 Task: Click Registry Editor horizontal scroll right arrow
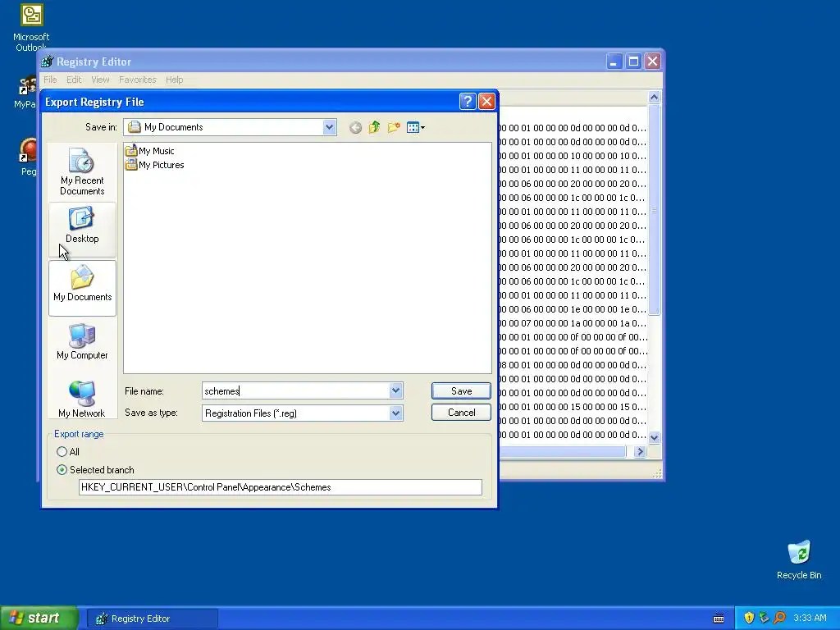pyautogui.click(x=640, y=452)
